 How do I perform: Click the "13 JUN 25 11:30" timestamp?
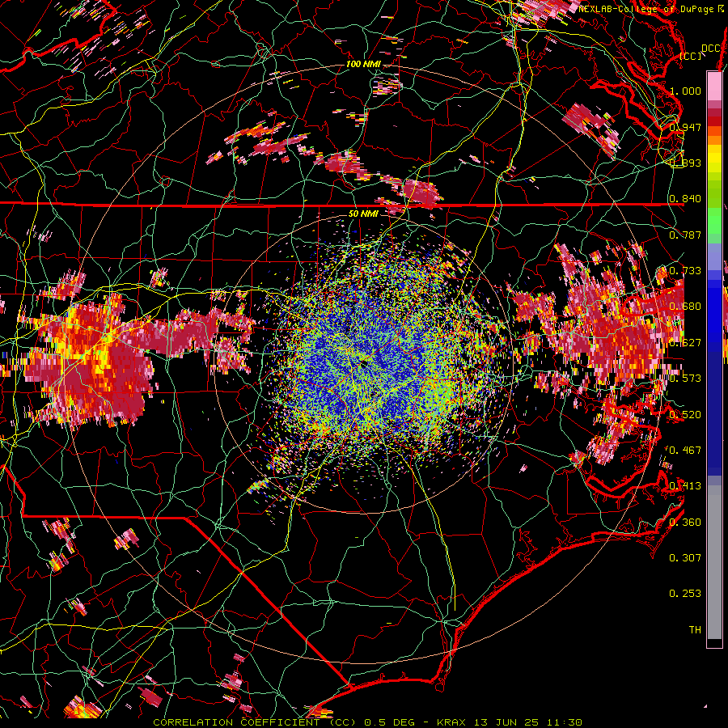click(528, 722)
